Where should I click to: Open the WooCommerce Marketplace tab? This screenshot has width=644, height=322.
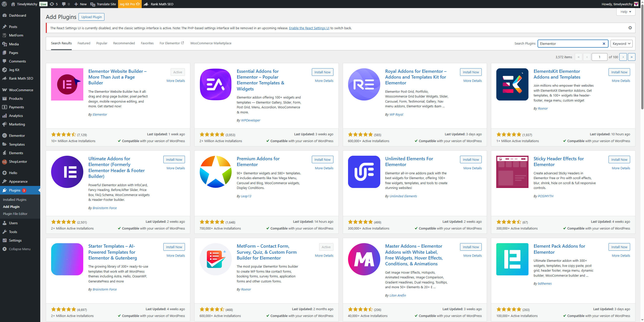click(211, 43)
